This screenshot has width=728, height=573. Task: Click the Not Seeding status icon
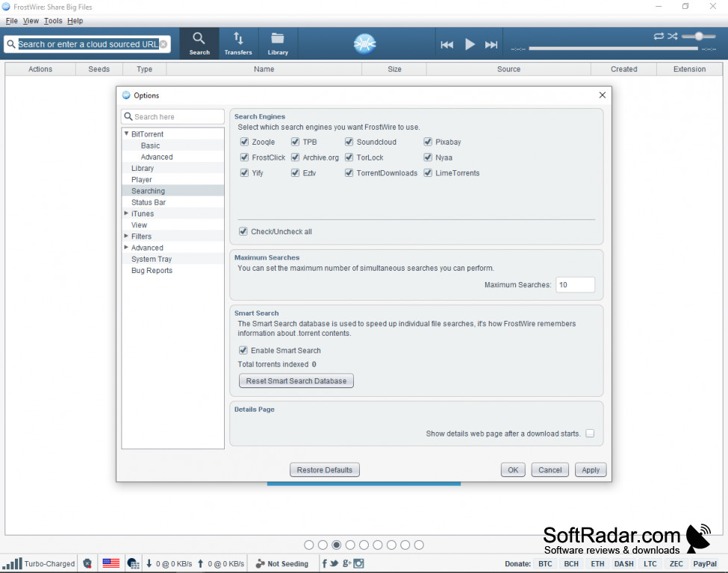coord(260,563)
